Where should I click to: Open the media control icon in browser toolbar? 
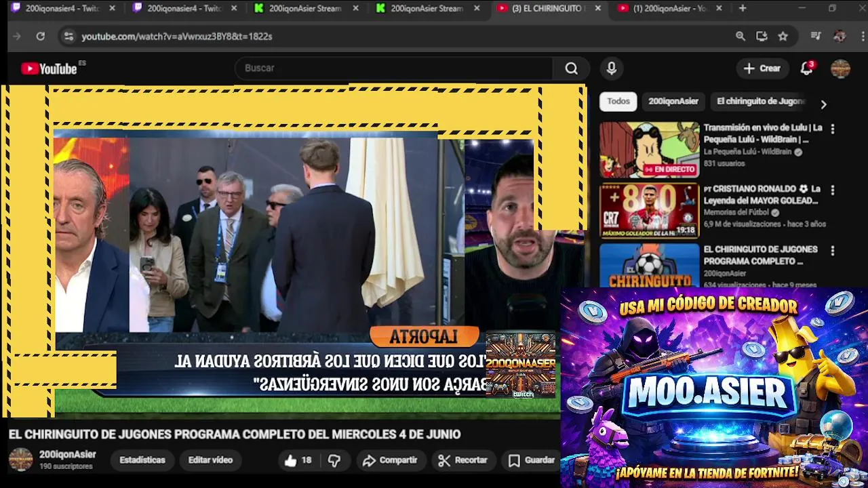point(816,37)
